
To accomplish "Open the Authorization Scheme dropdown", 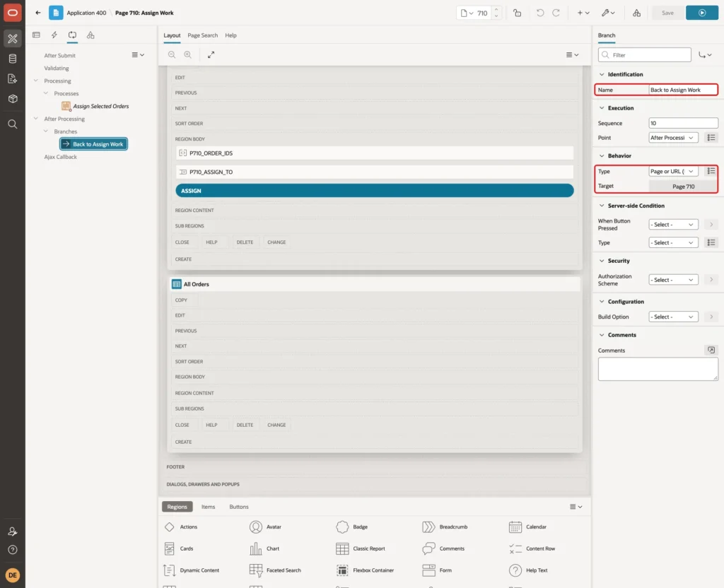I will [x=673, y=280].
